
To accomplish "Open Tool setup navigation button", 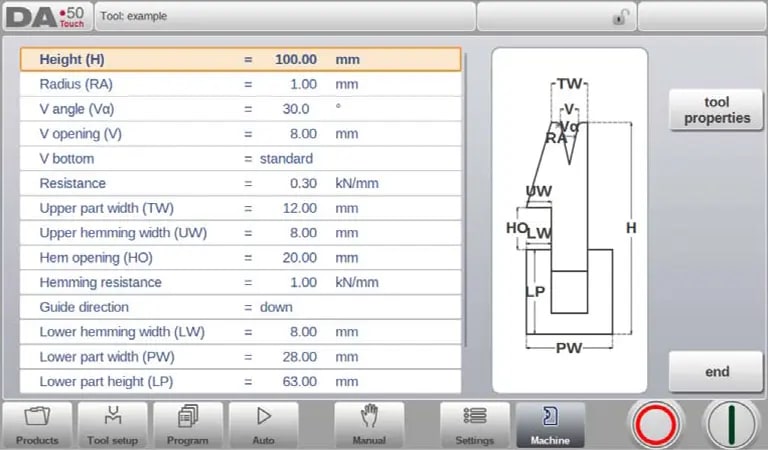I will click(113, 425).
